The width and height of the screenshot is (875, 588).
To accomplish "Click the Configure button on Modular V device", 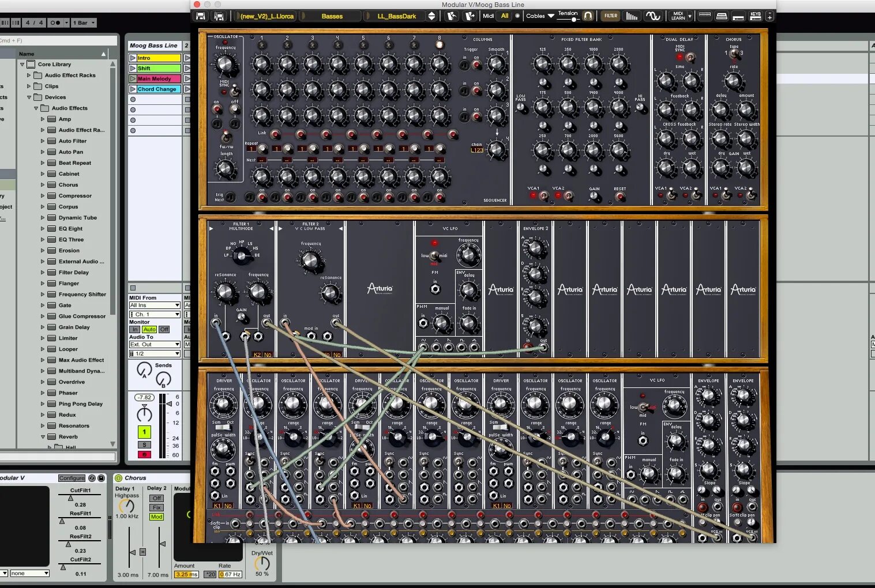I will pyautogui.click(x=72, y=478).
